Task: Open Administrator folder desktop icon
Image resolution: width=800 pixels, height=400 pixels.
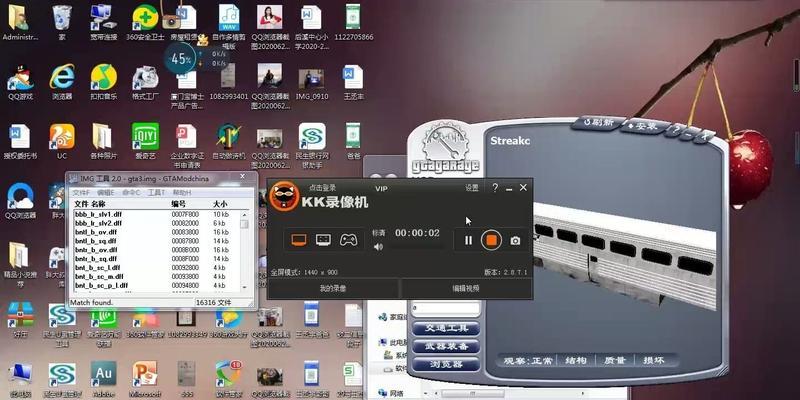Action: click(x=20, y=22)
